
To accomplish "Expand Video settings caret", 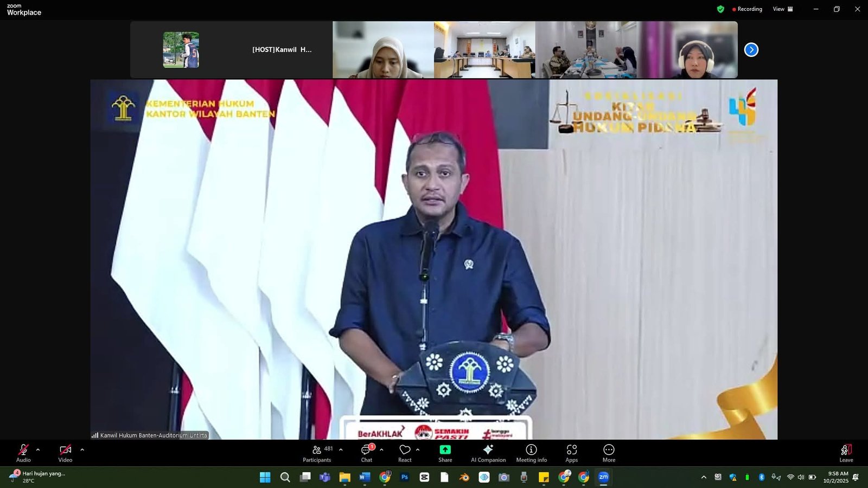I will pos(82,450).
